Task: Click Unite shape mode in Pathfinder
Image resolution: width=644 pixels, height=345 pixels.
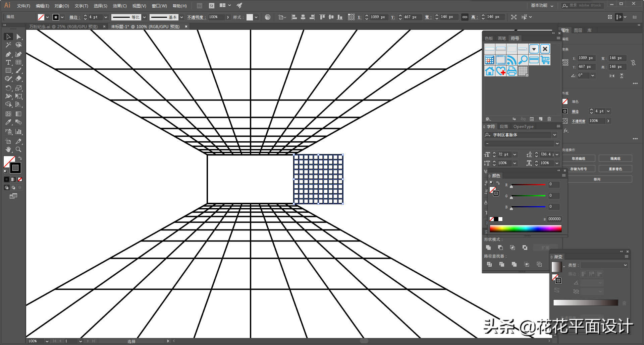Action: point(488,248)
